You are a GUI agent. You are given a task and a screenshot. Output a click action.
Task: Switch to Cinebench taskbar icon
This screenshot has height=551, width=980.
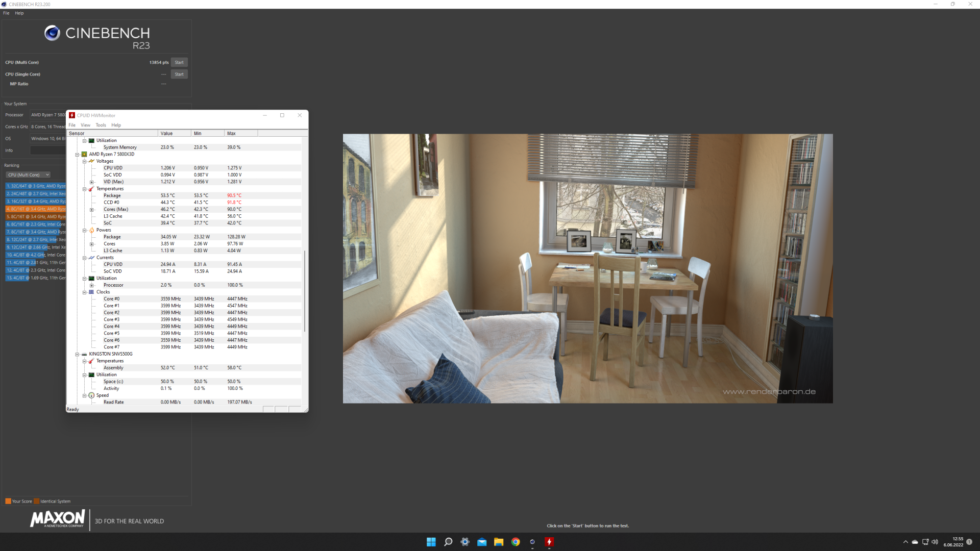click(532, 542)
